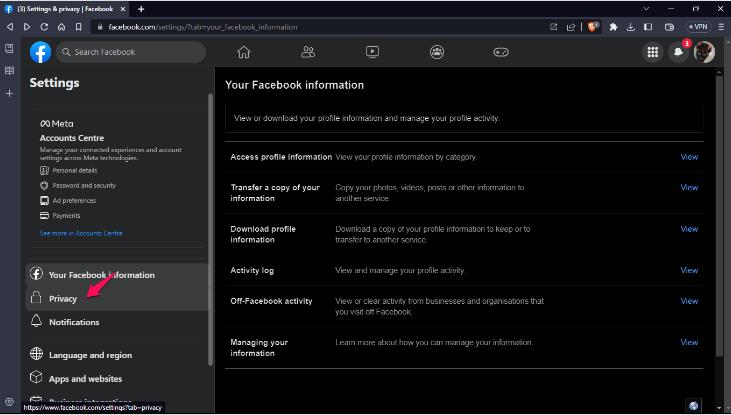Select Privacy in settings sidebar
731x415 pixels.
[117, 298]
